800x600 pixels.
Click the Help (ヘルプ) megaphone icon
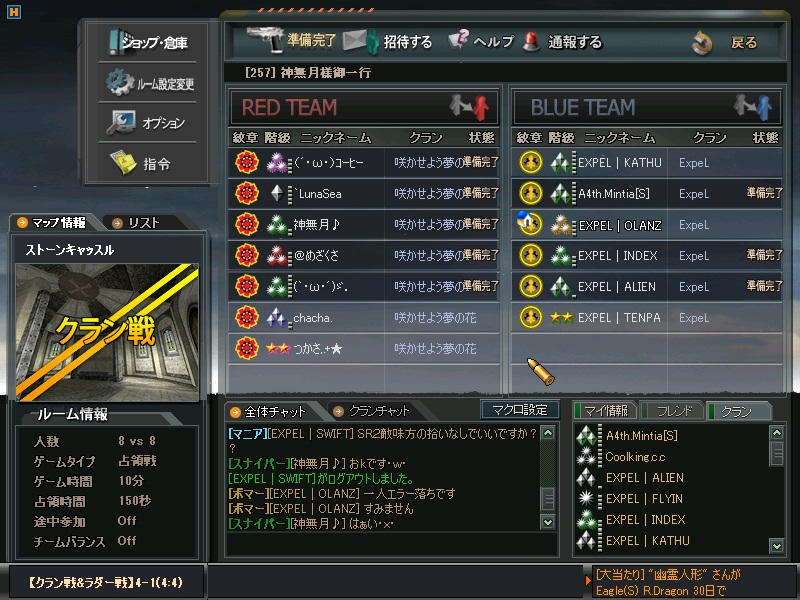[x=459, y=39]
